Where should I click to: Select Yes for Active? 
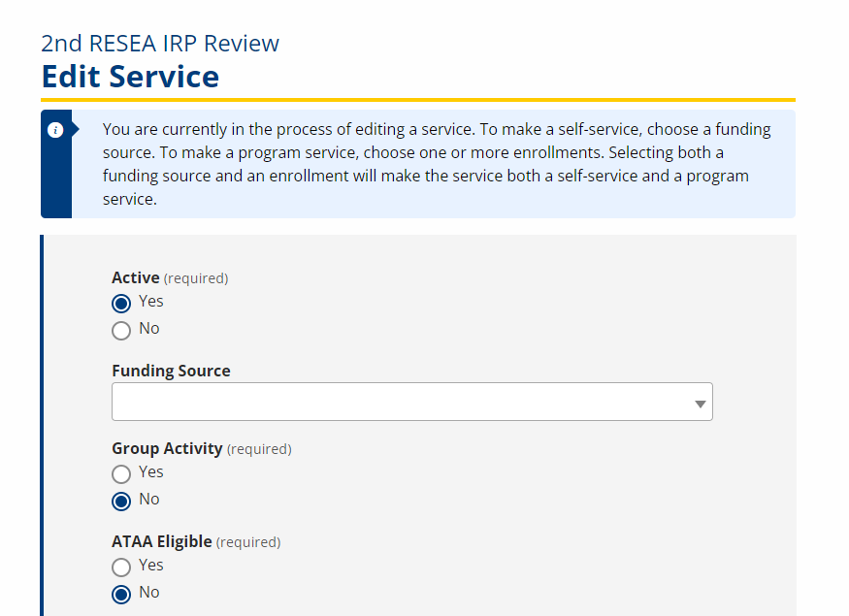coord(121,303)
